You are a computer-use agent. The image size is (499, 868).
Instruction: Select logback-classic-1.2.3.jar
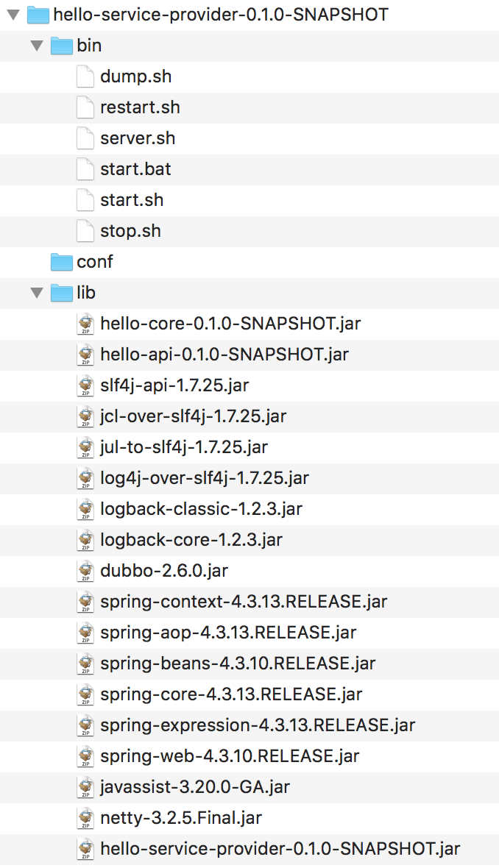201,509
